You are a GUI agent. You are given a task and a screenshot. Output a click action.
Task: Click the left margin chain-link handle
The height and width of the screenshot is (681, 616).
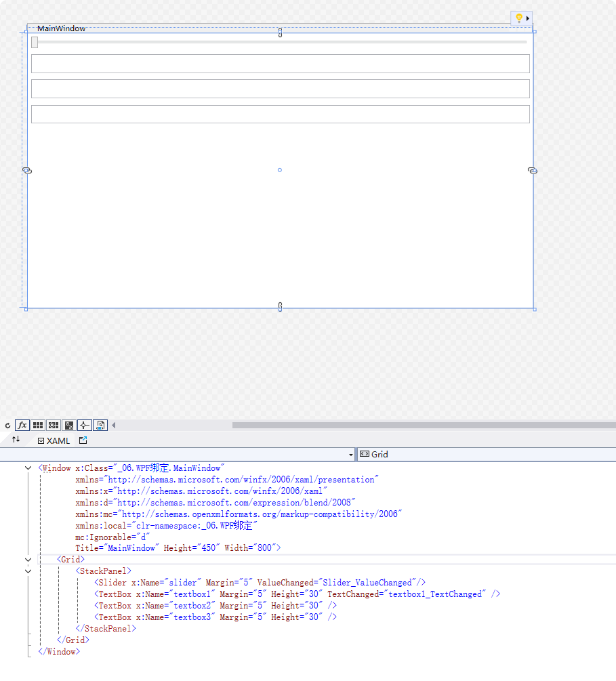pyautogui.click(x=27, y=171)
